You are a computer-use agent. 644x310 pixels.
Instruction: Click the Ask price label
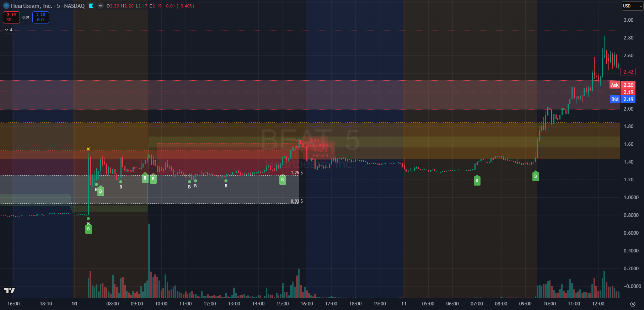click(x=615, y=85)
